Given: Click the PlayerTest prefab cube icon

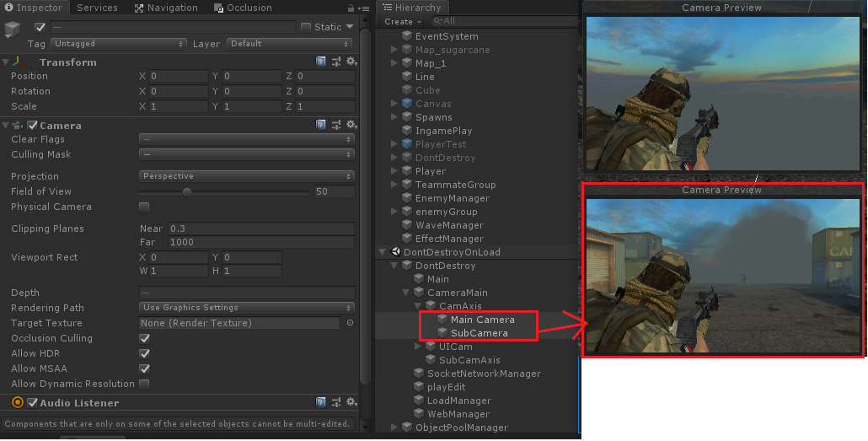Looking at the screenshot, I should click(407, 144).
